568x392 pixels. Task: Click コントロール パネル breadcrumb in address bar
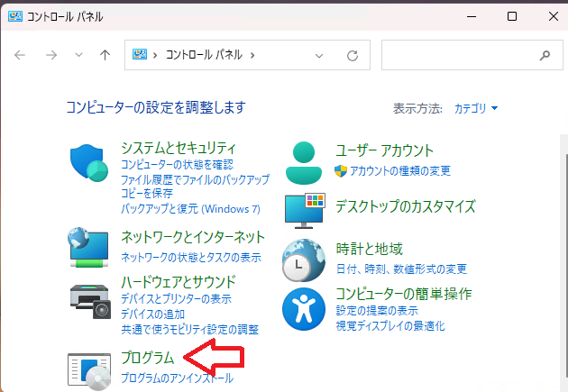coord(205,55)
